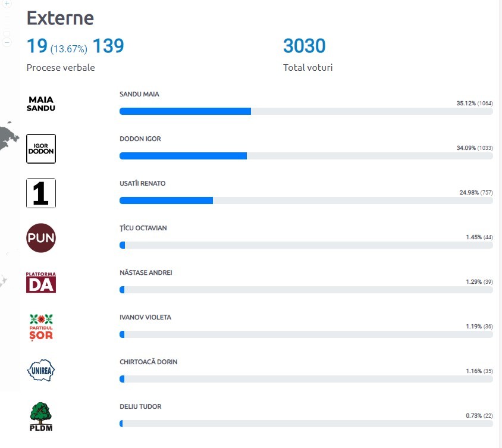Click the number 1 logo for Usatîi
The width and height of the screenshot is (502, 448).
point(41,193)
